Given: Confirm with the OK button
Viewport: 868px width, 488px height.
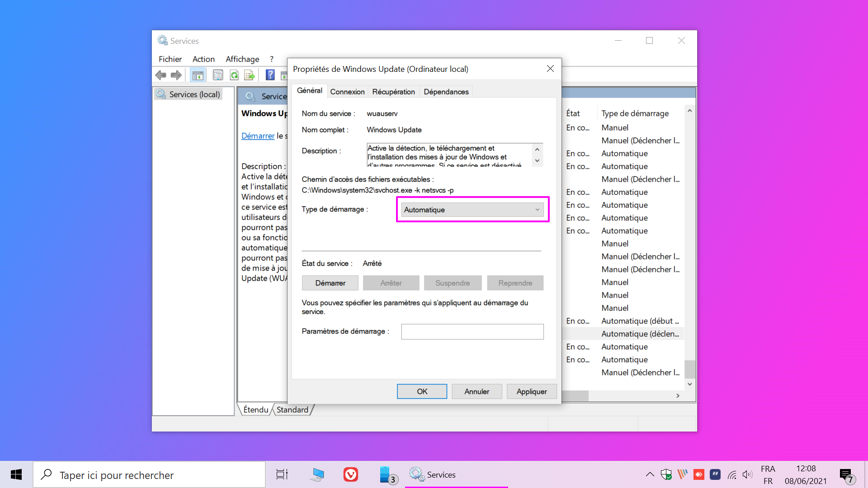Looking at the screenshot, I should point(422,391).
